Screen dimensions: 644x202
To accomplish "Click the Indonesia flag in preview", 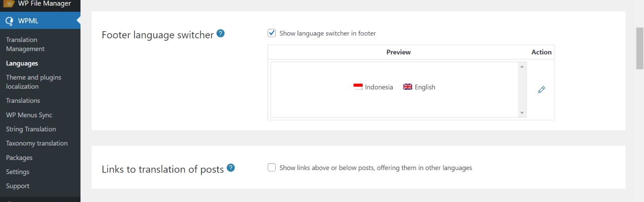I will [358, 87].
